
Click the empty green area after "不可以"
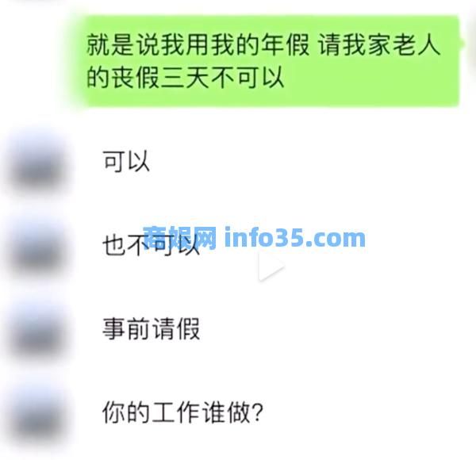[x=370, y=78]
